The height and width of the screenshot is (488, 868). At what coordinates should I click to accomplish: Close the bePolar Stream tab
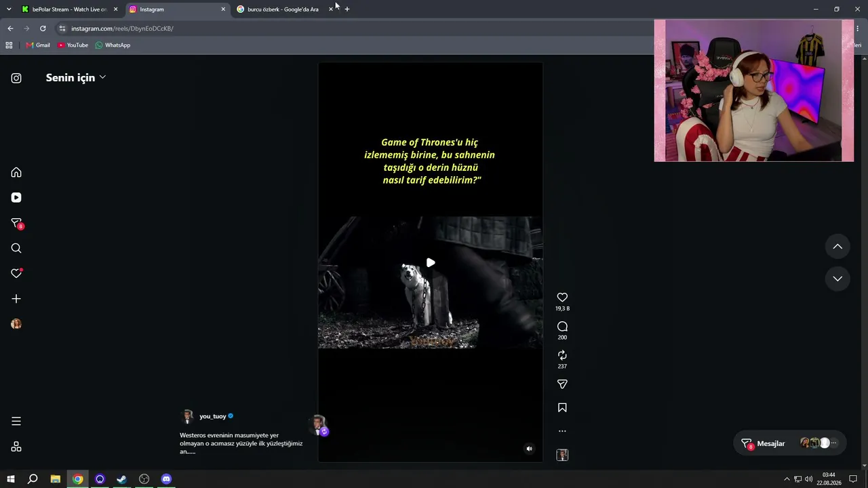pyautogui.click(x=115, y=9)
